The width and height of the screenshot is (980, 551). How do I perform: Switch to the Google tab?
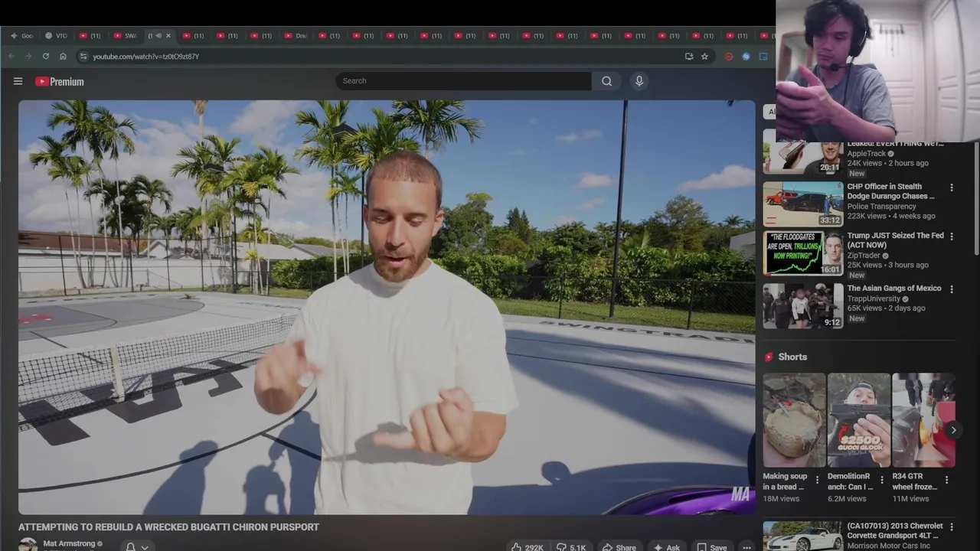tap(21, 35)
